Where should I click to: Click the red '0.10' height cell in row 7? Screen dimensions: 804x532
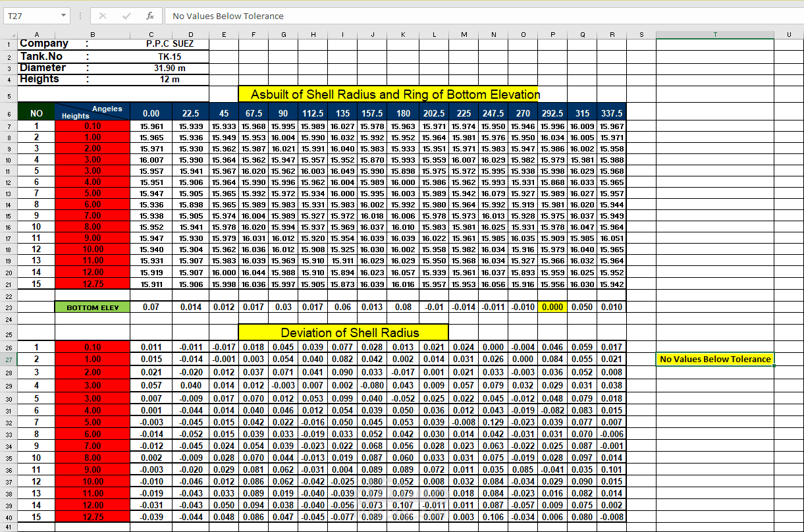tap(92, 126)
